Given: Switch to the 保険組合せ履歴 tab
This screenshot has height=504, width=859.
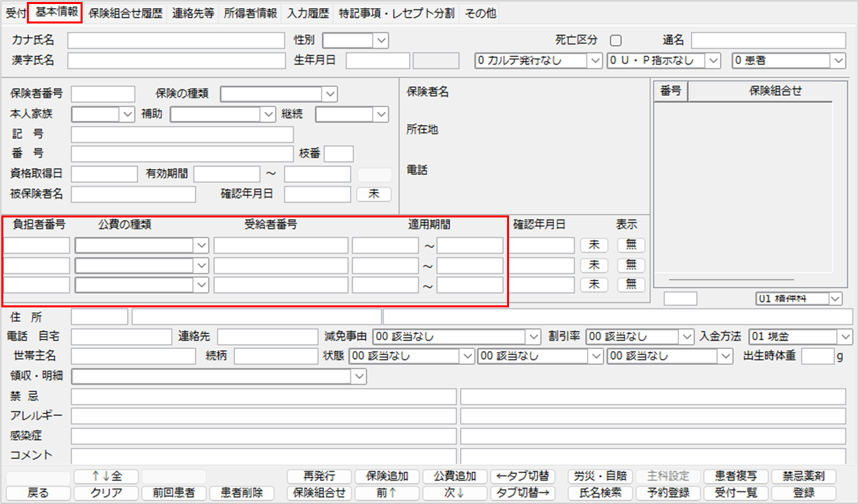Looking at the screenshot, I should point(126,13).
